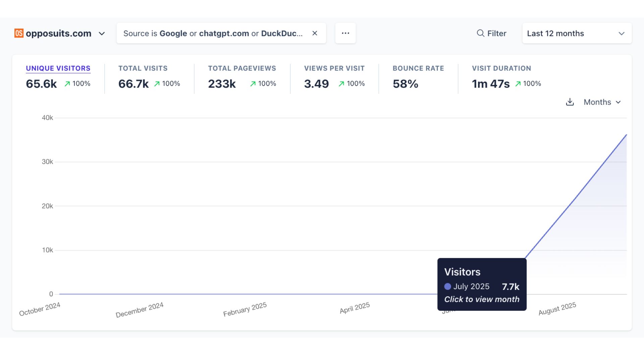Open the Last 12 months date range dropdown
This screenshot has height=362, width=644.
pos(577,33)
